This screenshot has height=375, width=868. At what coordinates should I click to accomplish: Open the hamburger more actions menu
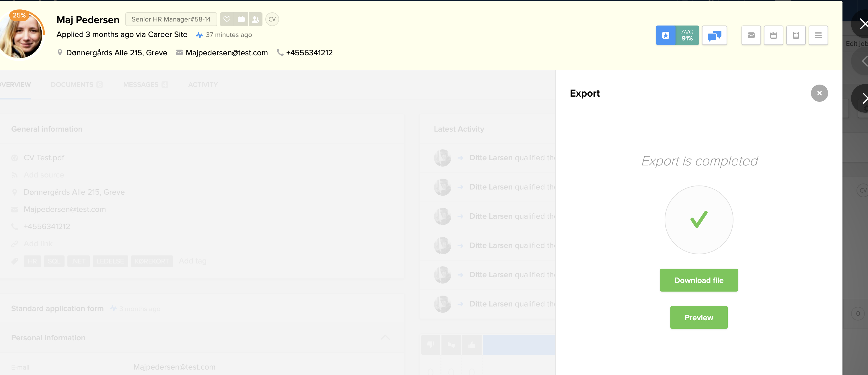[x=818, y=35]
